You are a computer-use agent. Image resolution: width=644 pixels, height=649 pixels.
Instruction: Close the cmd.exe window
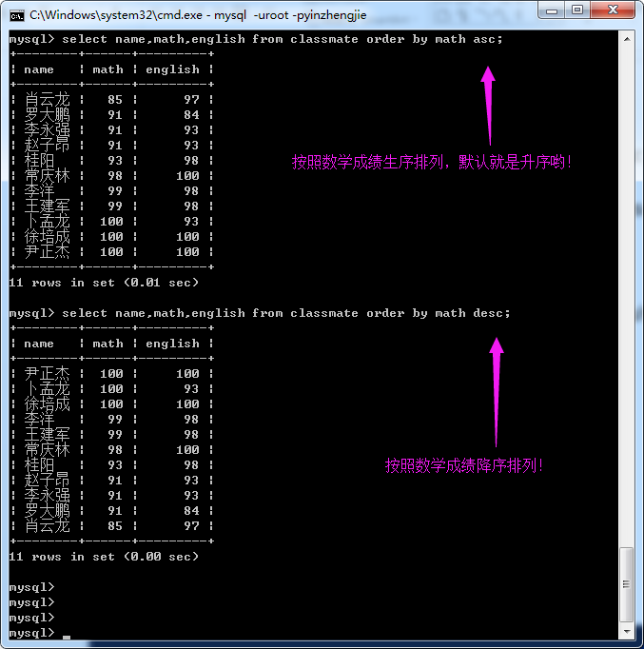click(x=613, y=10)
